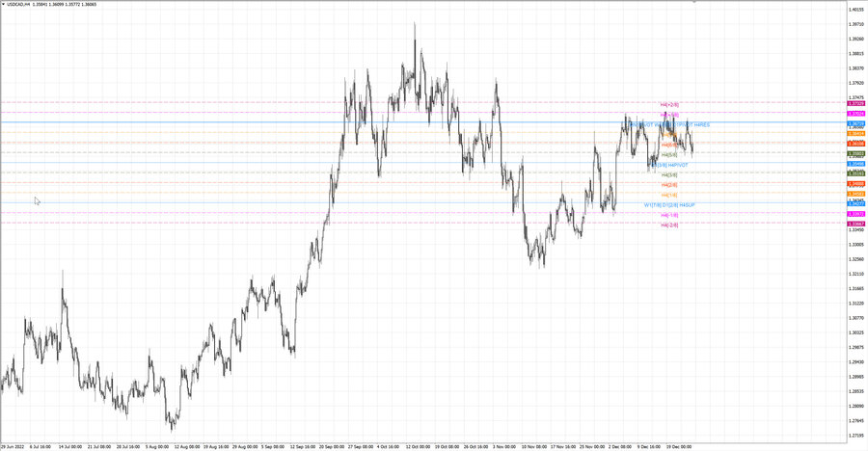Click the 1.40155 price axis value
Image resolution: width=868 pixels, height=451 pixels.
pyautogui.click(x=856, y=10)
